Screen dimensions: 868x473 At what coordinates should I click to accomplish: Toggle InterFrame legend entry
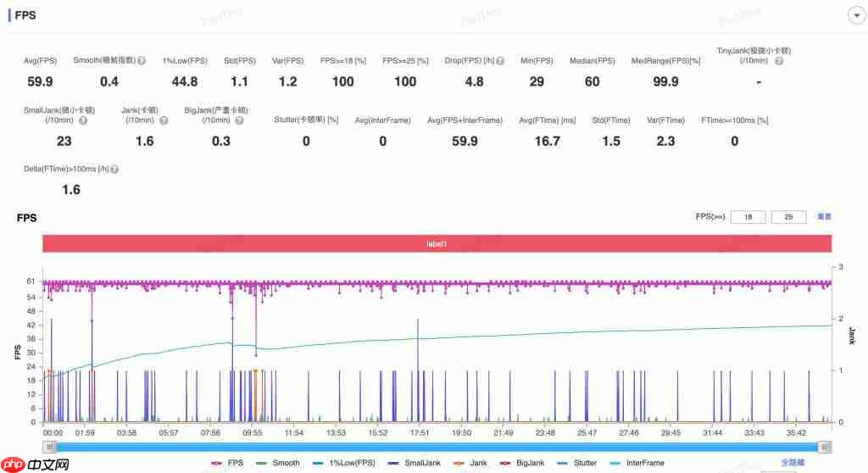(x=637, y=463)
